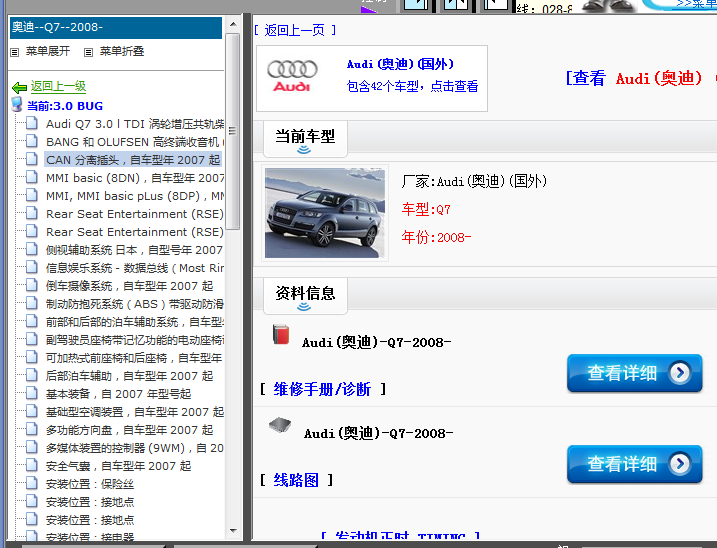This screenshot has height=548, width=717.
Task: Open the 资料信息 section tab
Action: 305,294
